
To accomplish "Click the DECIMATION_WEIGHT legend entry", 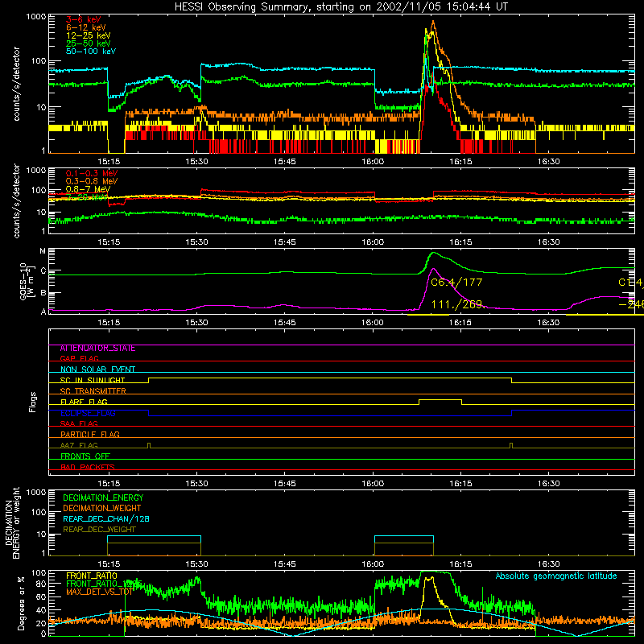I will [102, 508].
